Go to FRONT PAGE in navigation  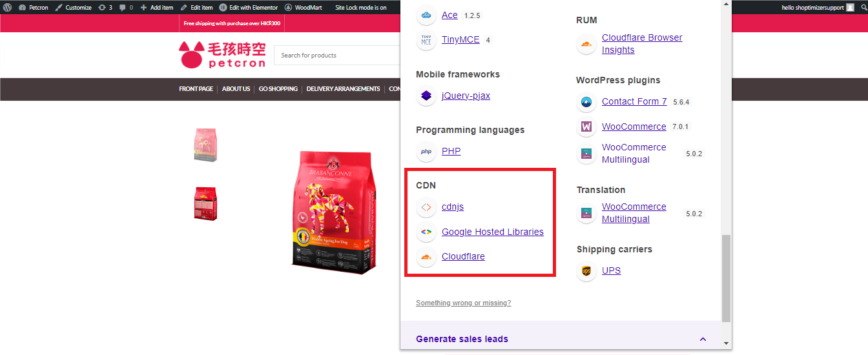(196, 89)
